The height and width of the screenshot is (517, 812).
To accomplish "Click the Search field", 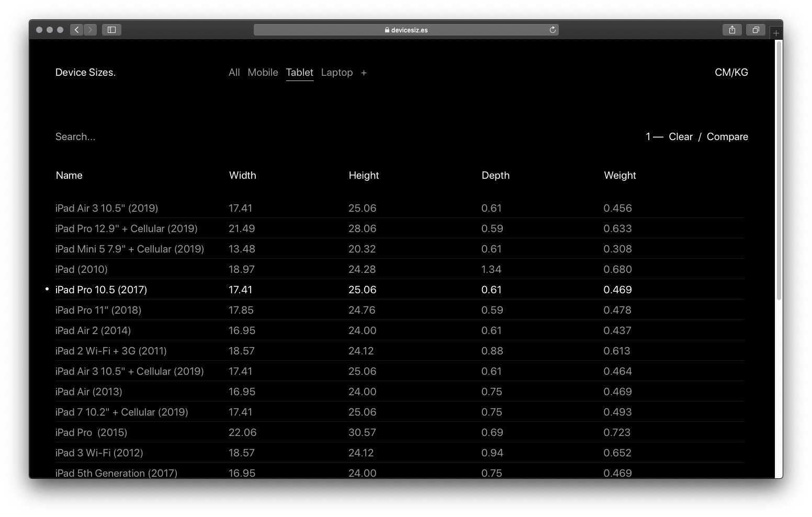I will pos(75,136).
